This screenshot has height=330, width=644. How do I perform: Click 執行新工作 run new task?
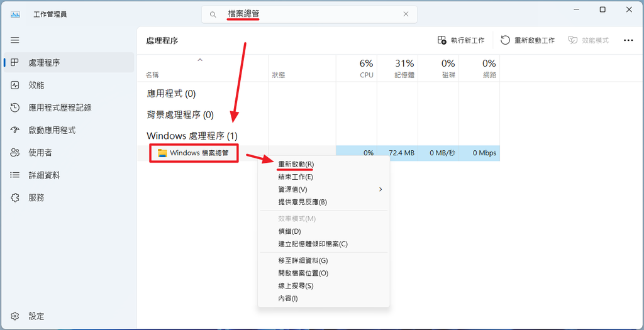(461, 40)
